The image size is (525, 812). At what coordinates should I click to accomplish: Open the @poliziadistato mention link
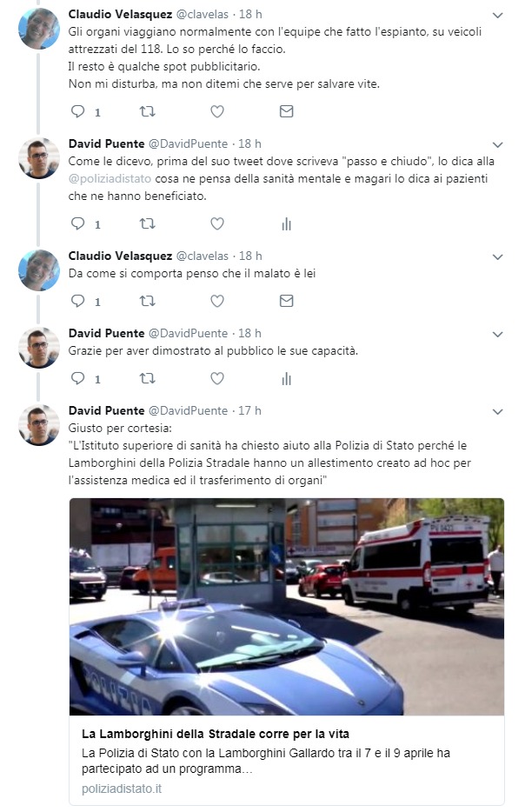coord(110,179)
